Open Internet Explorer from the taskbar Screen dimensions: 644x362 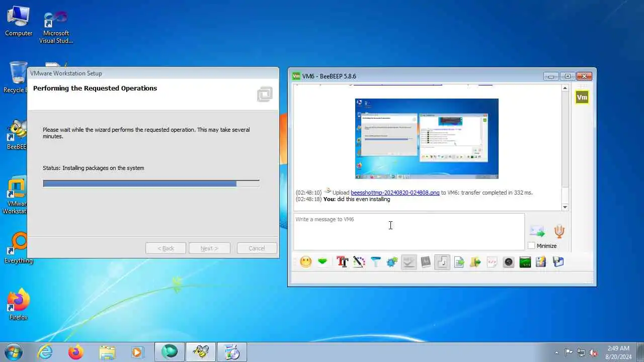coord(45,352)
